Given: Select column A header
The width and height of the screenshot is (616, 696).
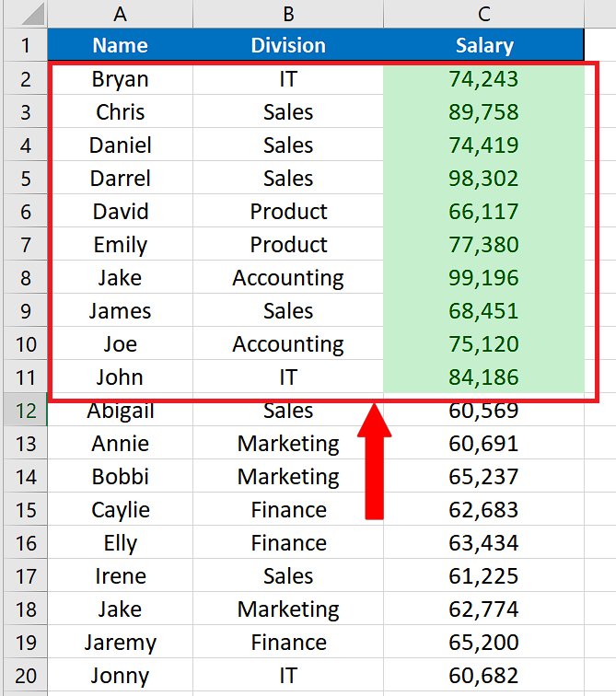Looking at the screenshot, I should [121, 14].
